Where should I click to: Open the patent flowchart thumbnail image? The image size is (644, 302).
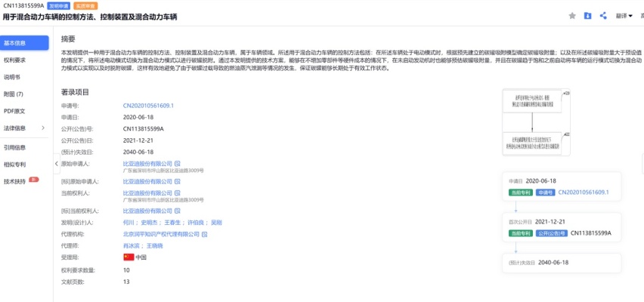[536, 122]
